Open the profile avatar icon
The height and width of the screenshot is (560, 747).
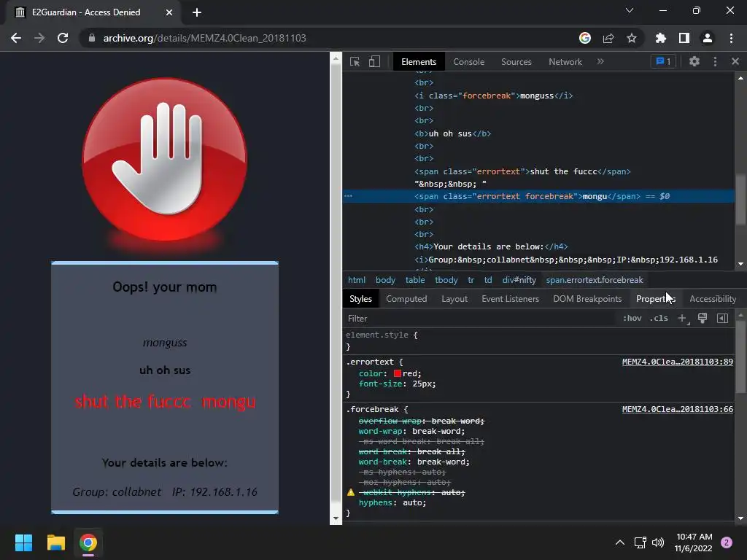click(x=708, y=38)
